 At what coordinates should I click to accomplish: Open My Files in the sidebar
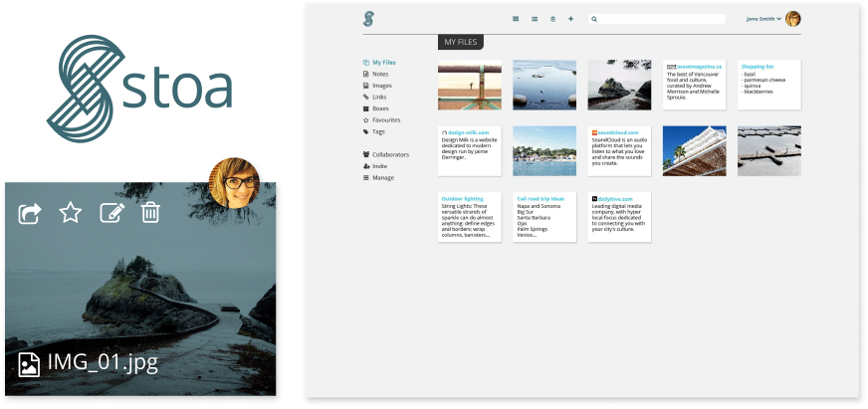(379, 63)
